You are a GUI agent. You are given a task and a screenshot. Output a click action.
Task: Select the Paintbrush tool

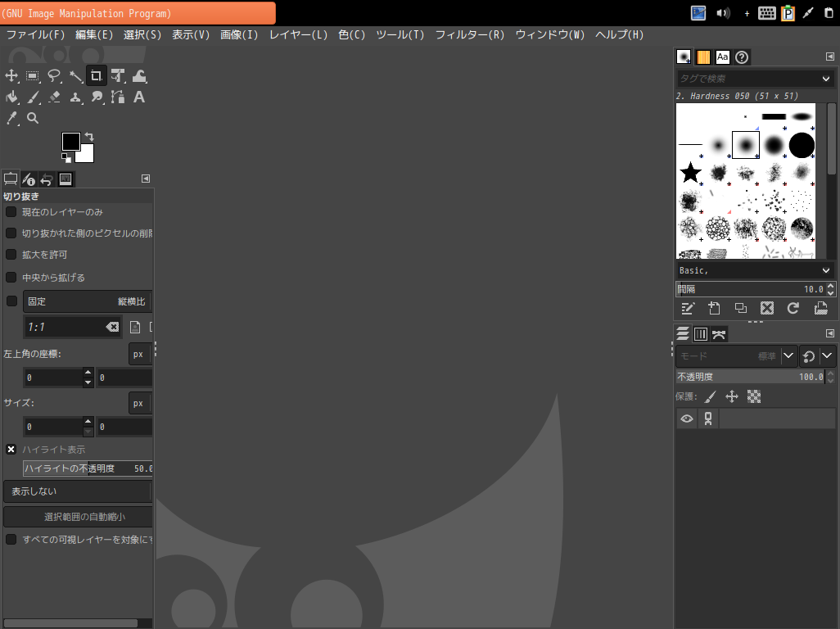coord(33,97)
